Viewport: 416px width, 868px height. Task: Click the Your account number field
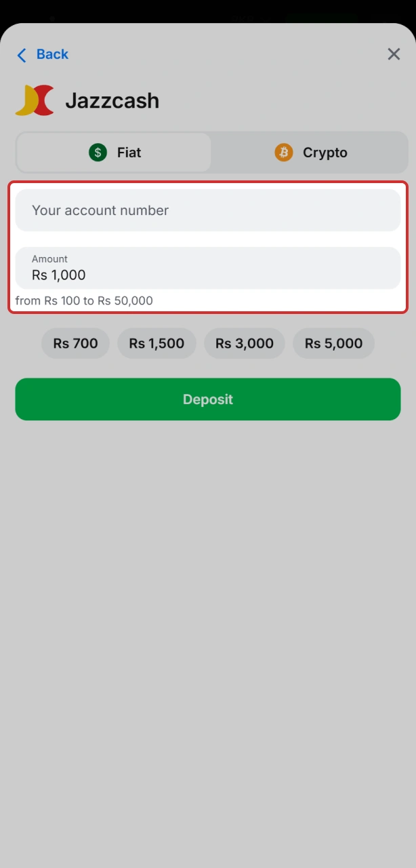tap(208, 210)
